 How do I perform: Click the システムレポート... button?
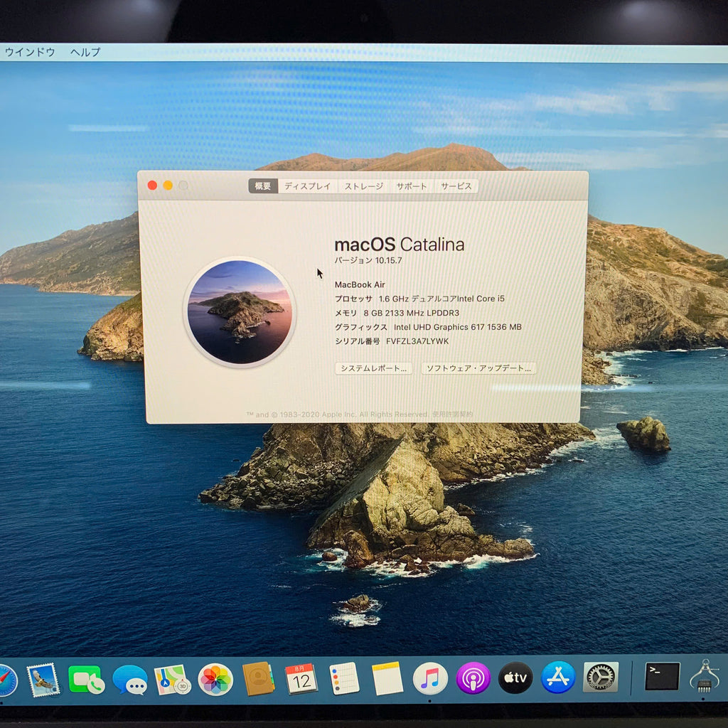click(374, 368)
